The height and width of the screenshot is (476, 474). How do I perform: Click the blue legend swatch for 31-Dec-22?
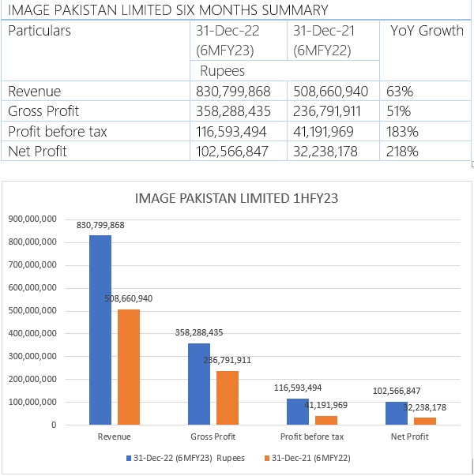pyautogui.click(x=129, y=458)
